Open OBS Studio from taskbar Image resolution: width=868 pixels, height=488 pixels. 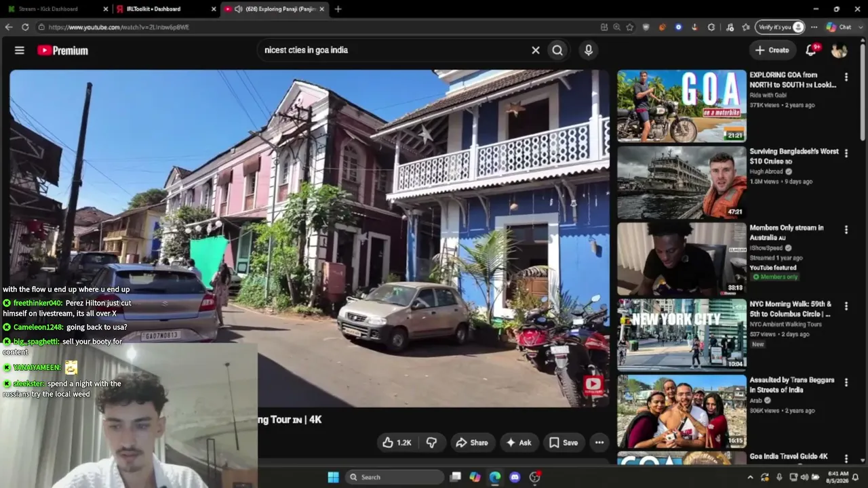pyautogui.click(x=534, y=477)
